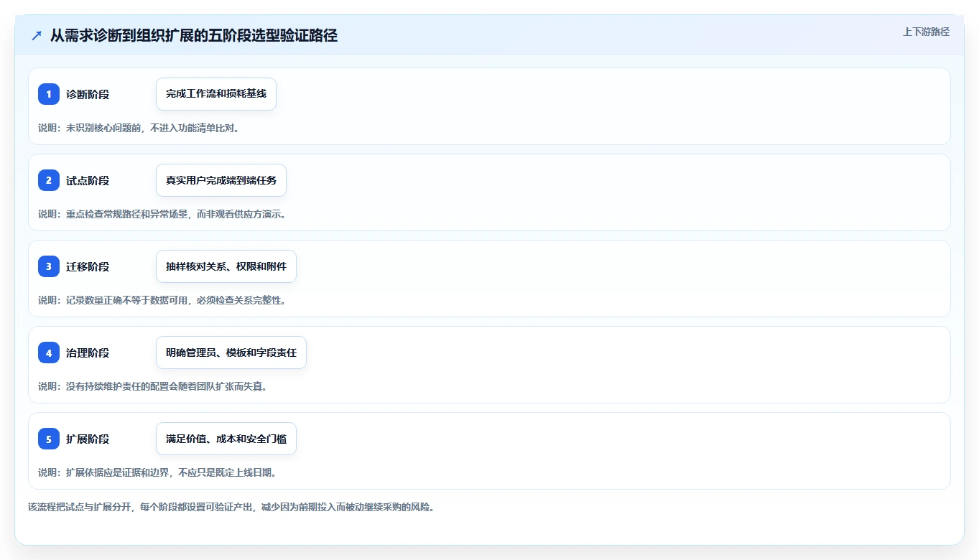Click the step number 3 badge
Viewport: 979px width, 560px height.
(49, 266)
